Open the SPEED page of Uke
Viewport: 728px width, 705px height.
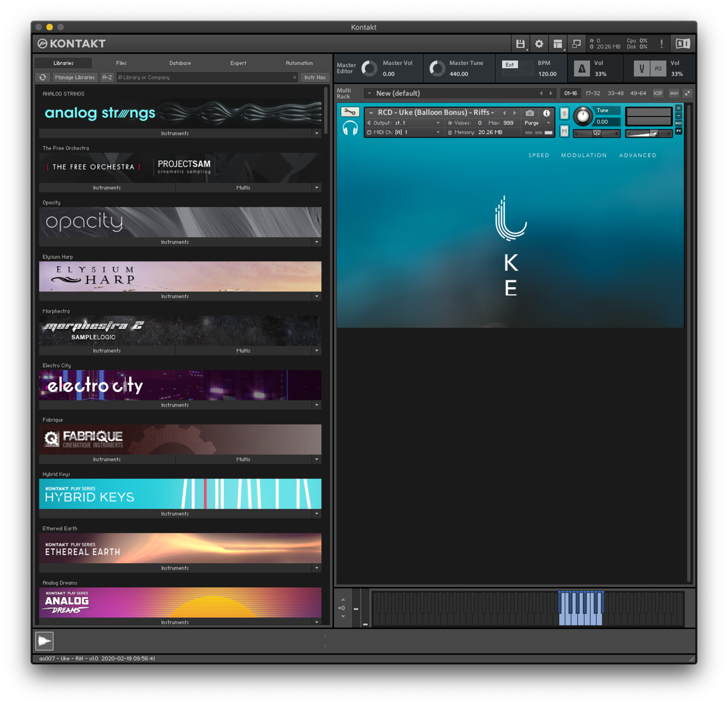click(x=539, y=155)
